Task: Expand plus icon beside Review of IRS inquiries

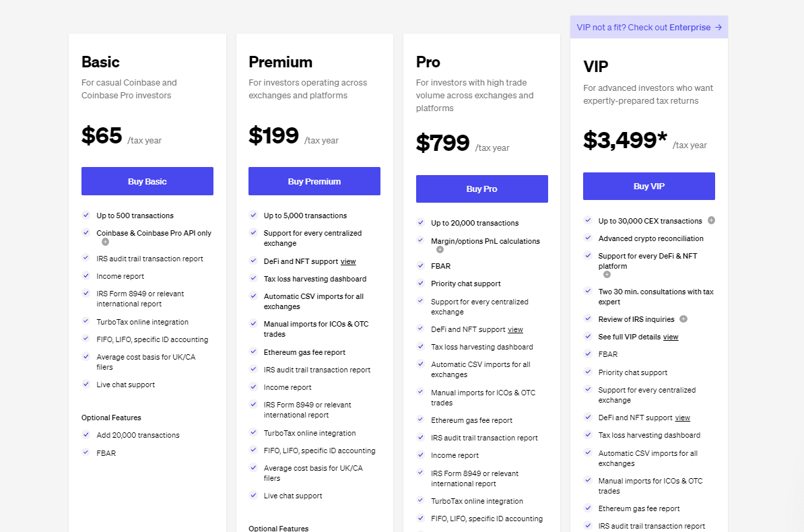Action: [683, 319]
